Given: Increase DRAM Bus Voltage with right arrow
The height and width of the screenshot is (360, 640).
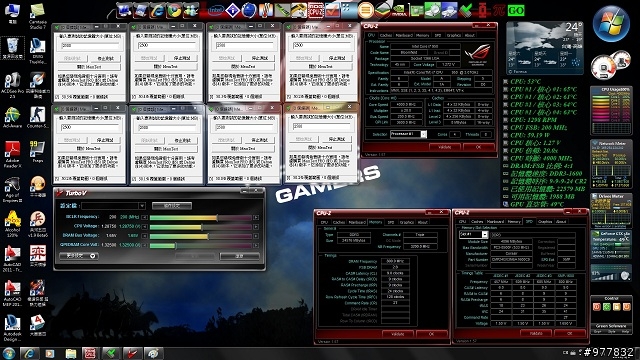Looking at the screenshot, I should (256, 236).
